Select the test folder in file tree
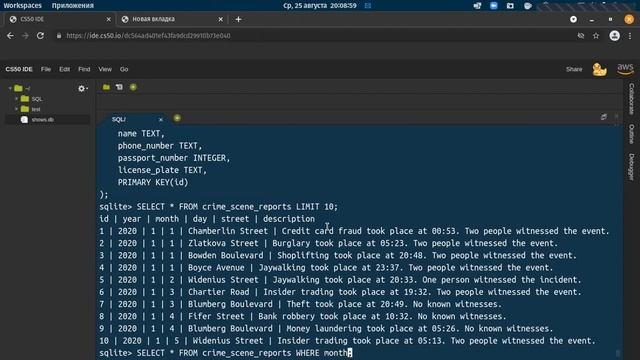 36,109
